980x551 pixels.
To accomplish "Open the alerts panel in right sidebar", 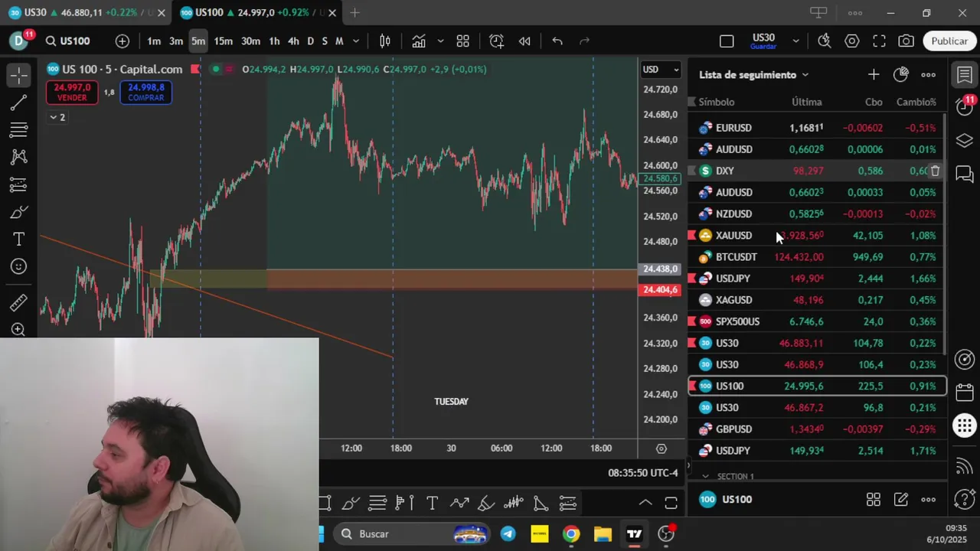I will [x=965, y=107].
